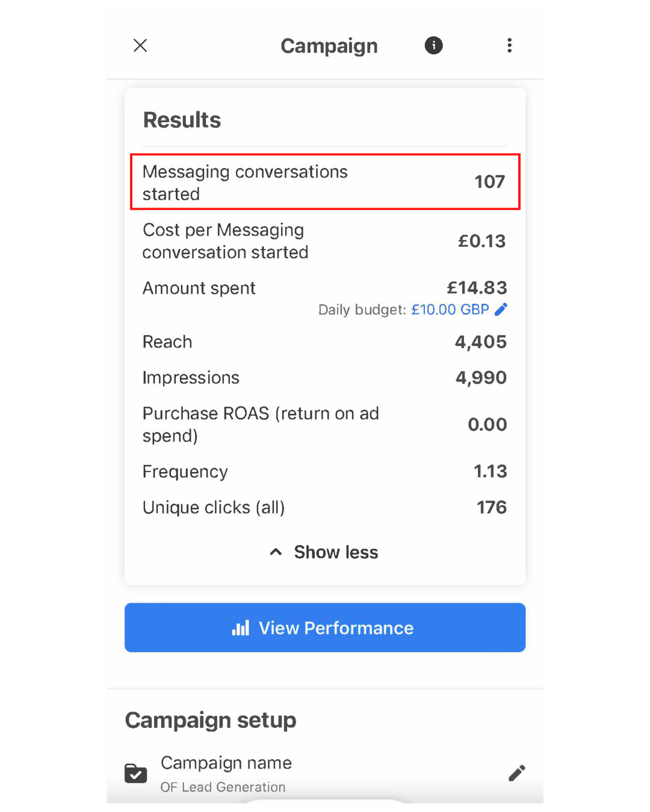Click the £10.00 GBP daily budget link
Viewport: 650px width, 812px height.
point(450,310)
